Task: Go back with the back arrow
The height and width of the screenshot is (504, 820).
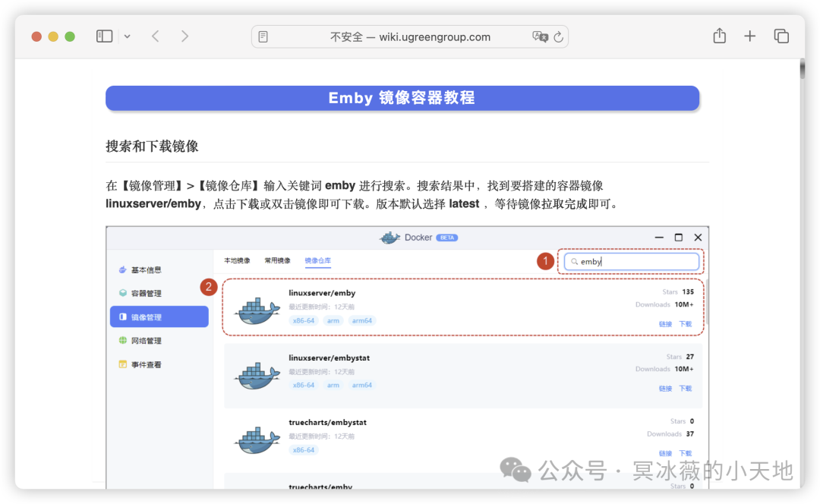Action: pos(156,36)
